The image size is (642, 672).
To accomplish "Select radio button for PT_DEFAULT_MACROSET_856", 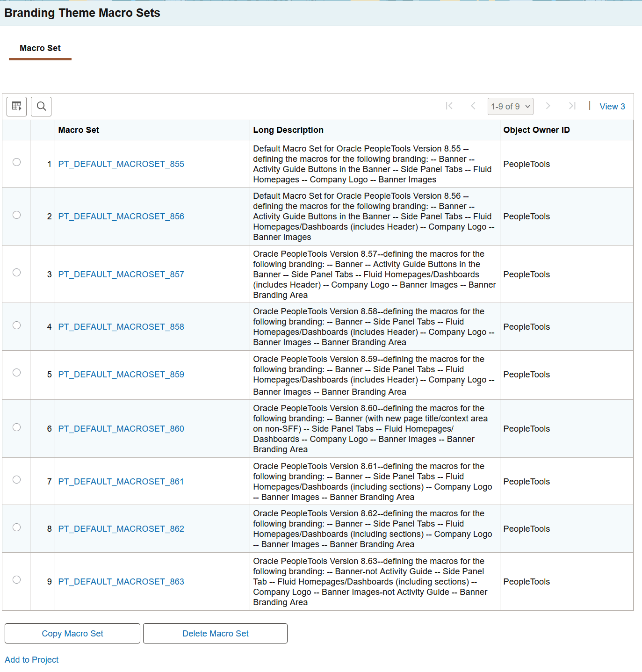I will coord(16,215).
